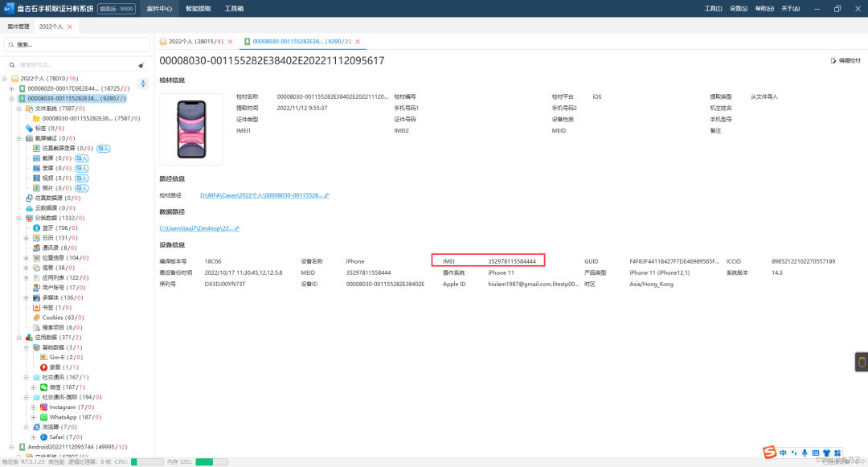Click the clear filter broom icon
The width and height of the screenshot is (868, 467).
pos(141,65)
